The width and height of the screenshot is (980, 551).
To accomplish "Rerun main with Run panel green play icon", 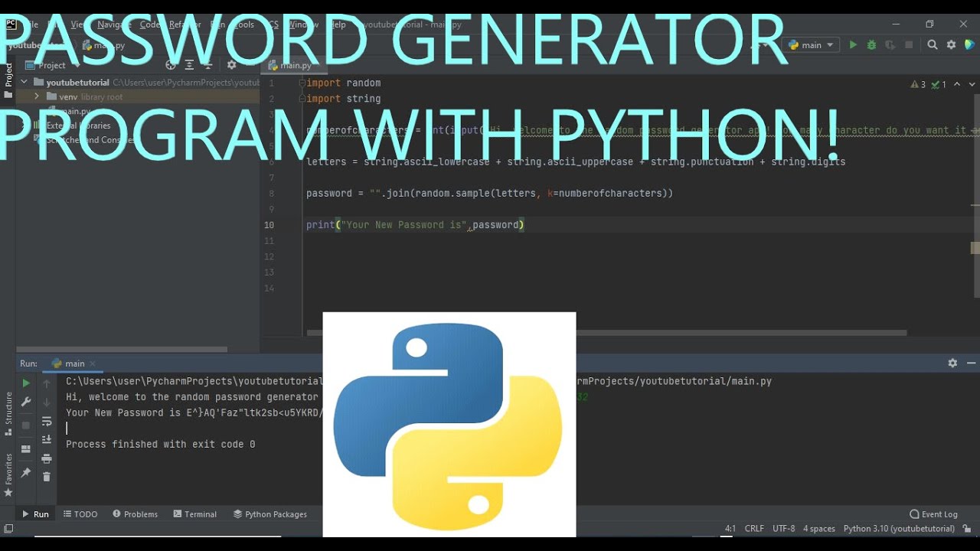I will [x=26, y=383].
